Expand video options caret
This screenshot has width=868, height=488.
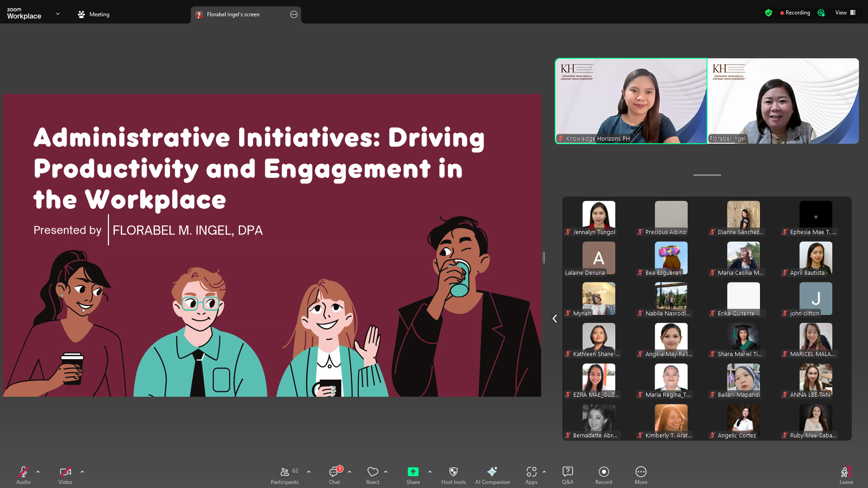(x=82, y=472)
